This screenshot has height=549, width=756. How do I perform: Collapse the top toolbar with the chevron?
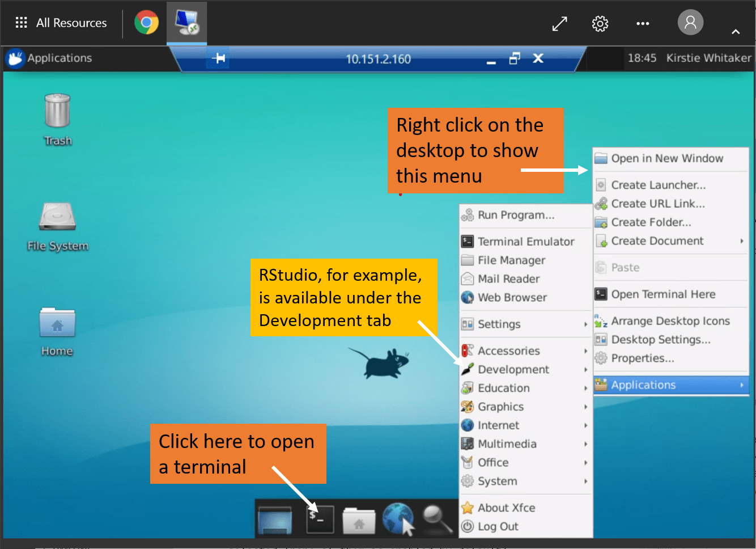click(x=736, y=32)
